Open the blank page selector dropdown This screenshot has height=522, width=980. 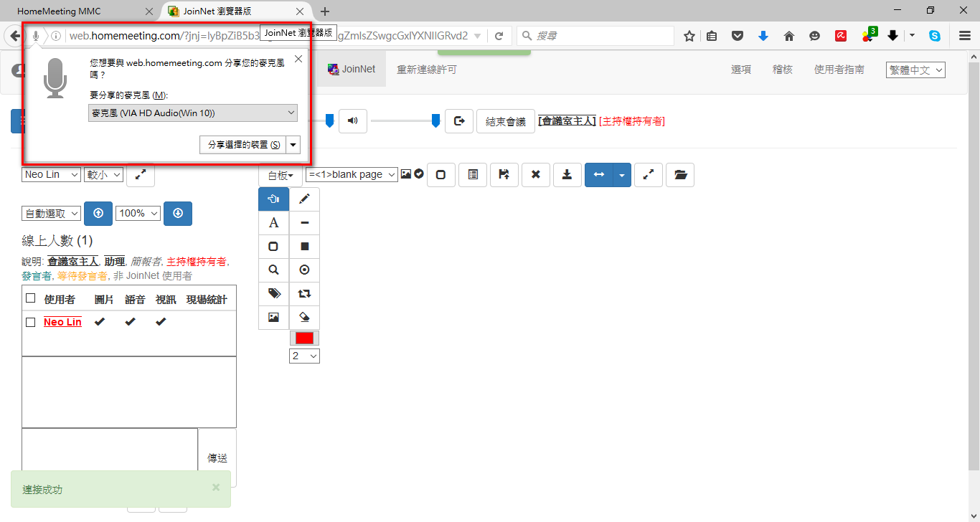pos(352,174)
